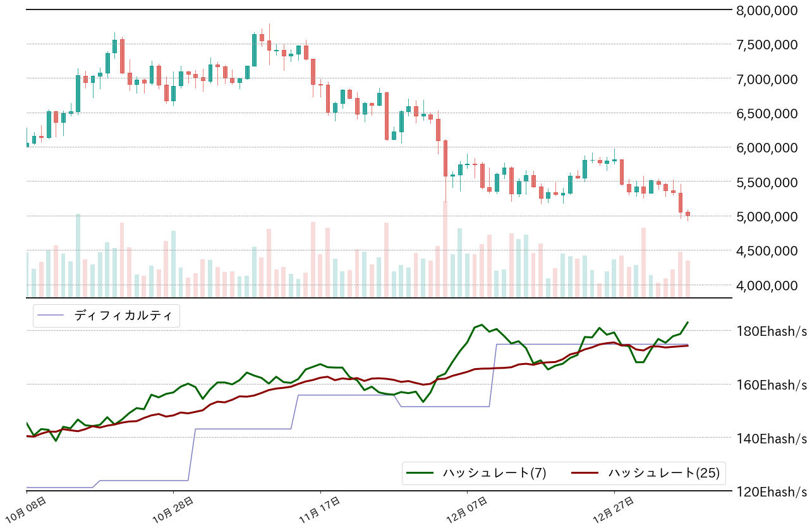Viewport: 812px width, 530px height.
Task: Click the ディフィカルティ legend label
Action: 123,315
